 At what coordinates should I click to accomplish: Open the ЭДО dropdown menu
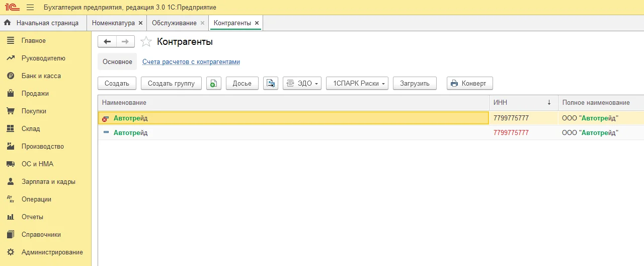pos(302,83)
